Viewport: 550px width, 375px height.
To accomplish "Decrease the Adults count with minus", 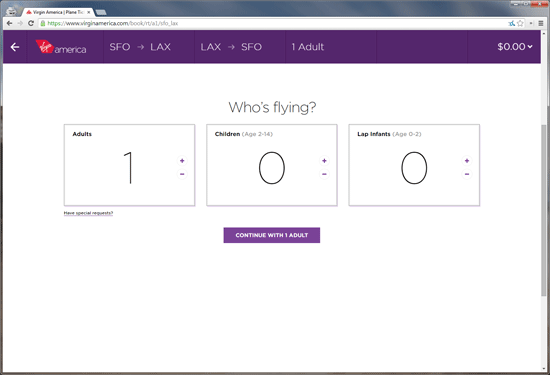I will (x=182, y=174).
